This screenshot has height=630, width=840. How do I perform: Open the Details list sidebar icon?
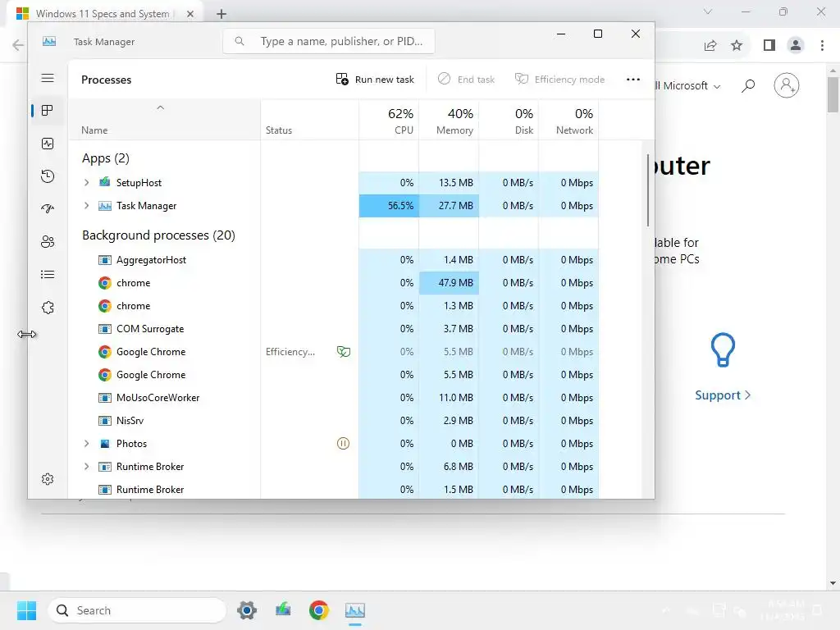point(48,274)
